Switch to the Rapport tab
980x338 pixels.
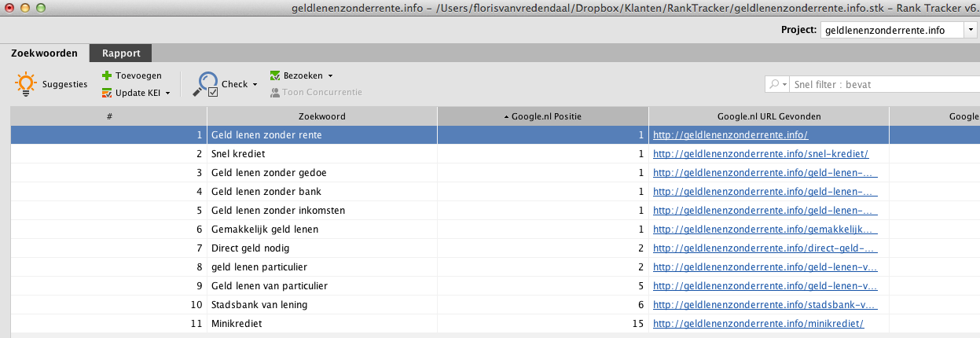[121, 53]
